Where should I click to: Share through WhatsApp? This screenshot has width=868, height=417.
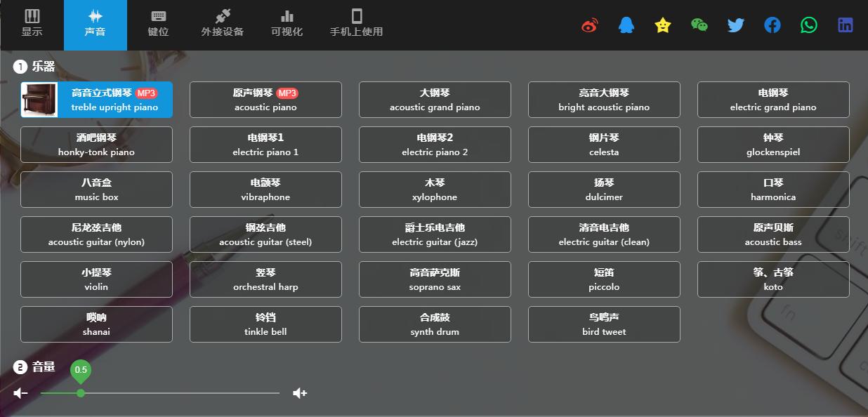[x=808, y=24]
